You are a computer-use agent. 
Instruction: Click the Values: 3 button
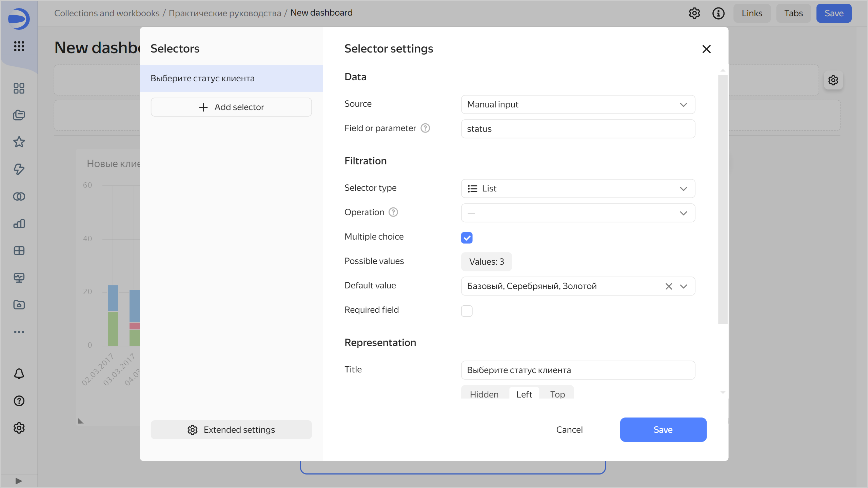[x=486, y=262]
